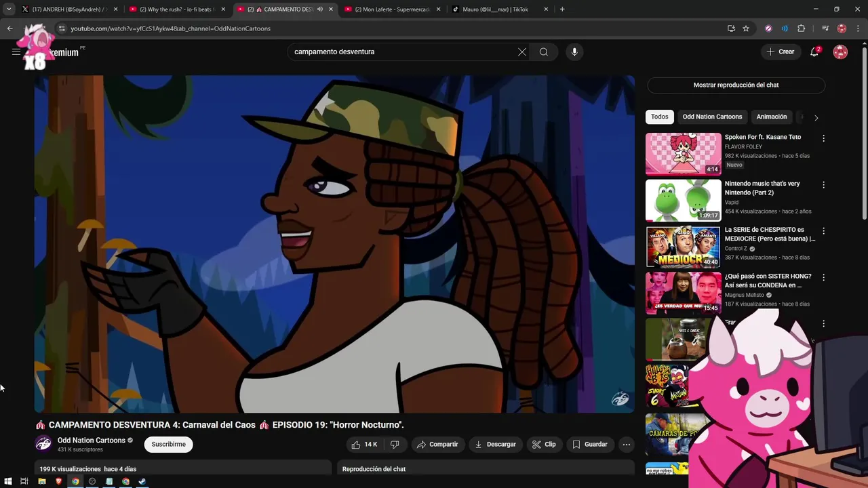Open OBS Studio from the taskbar
The height and width of the screenshot is (488, 868).
pyautogui.click(x=92, y=481)
